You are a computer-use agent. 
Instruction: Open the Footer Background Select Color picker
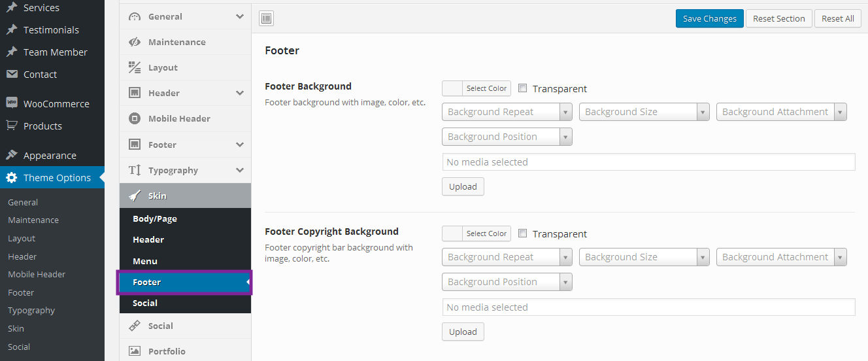click(x=476, y=88)
